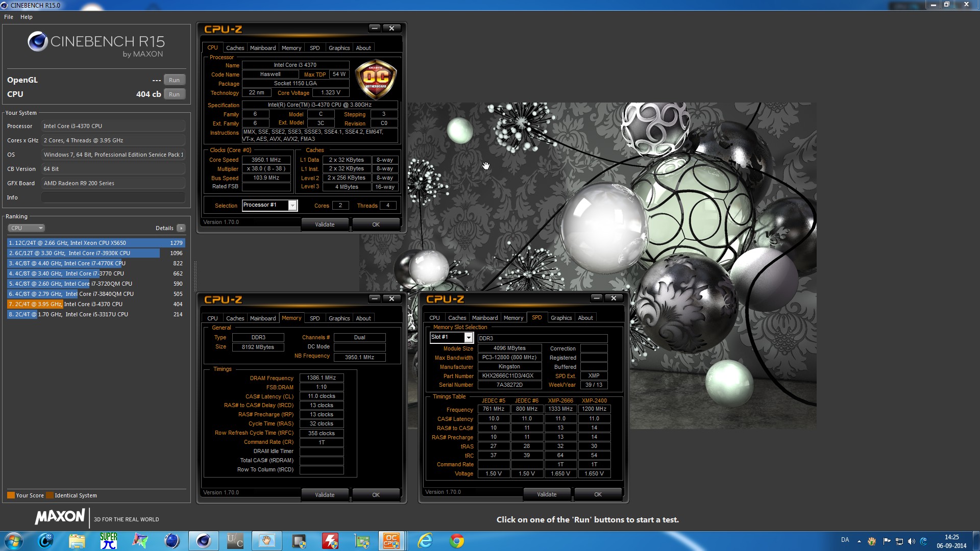Click the Cinebench R15 logo sphere
Viewport: 980px width, 551px height.
tap(38, 41)
